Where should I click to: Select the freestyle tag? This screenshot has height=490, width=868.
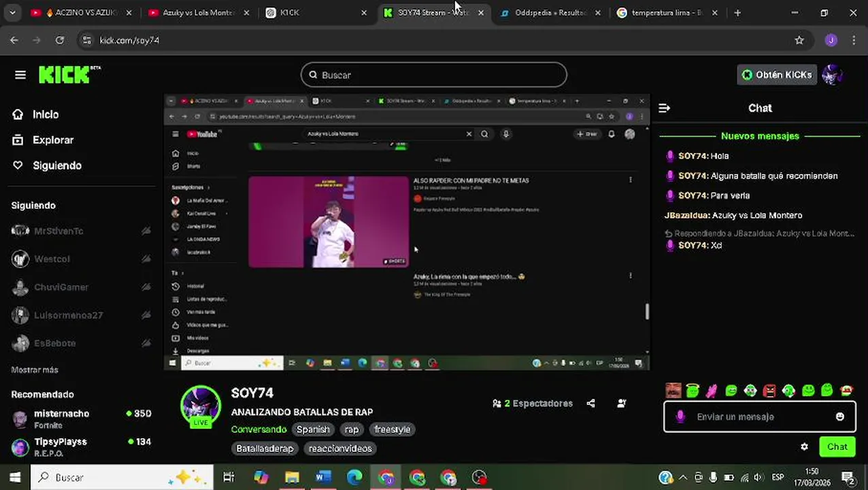pyautogui.click(x=393, y=429)
